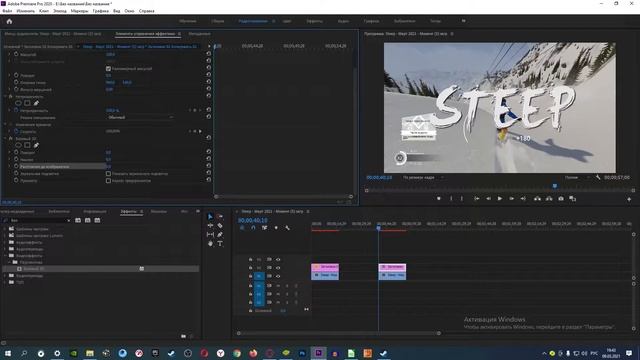
Task: Open Файл menu
Action: click(x=7, y=11)
